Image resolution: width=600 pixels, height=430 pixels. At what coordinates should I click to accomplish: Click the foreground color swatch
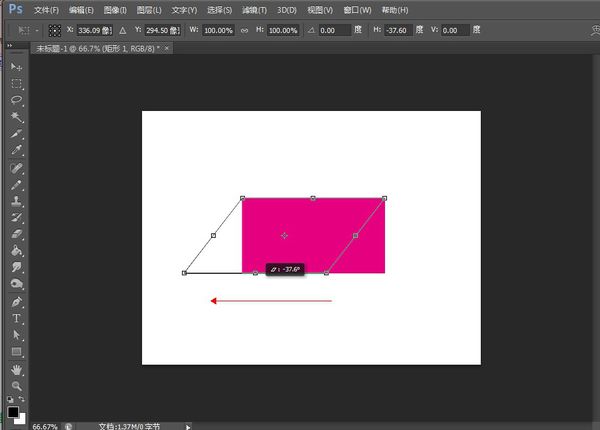click(13, 411)
